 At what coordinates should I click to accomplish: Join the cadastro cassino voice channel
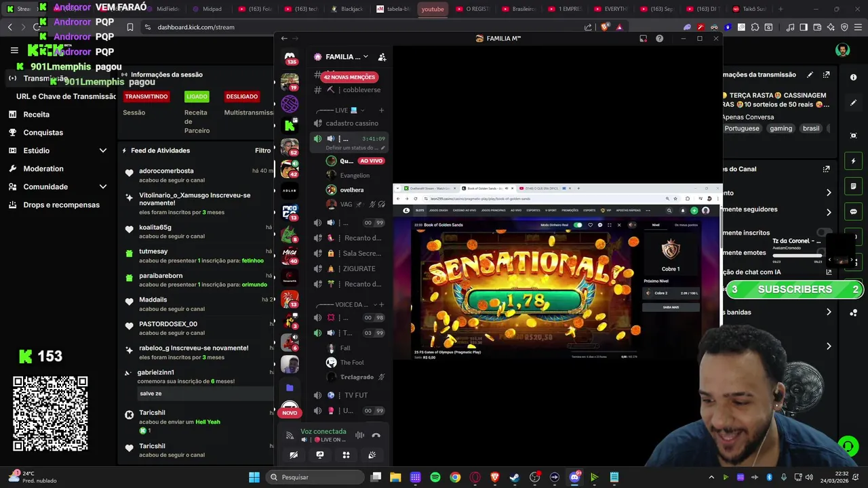click(349, 123)
